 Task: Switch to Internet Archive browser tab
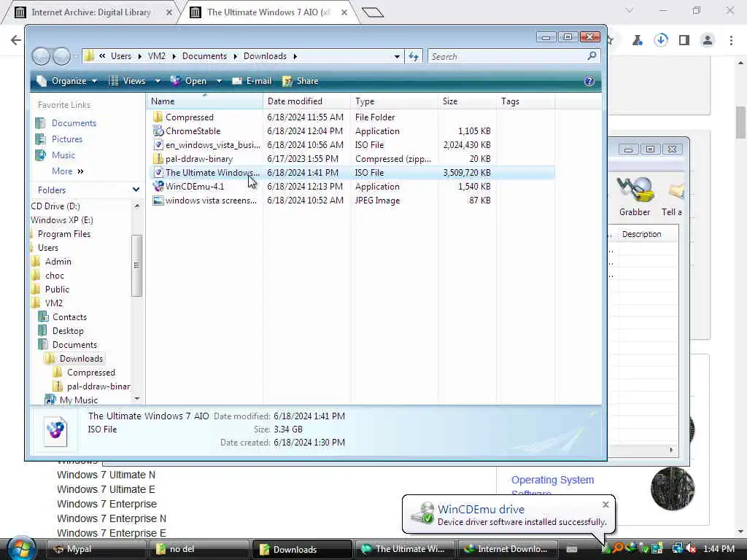(90, 12)
